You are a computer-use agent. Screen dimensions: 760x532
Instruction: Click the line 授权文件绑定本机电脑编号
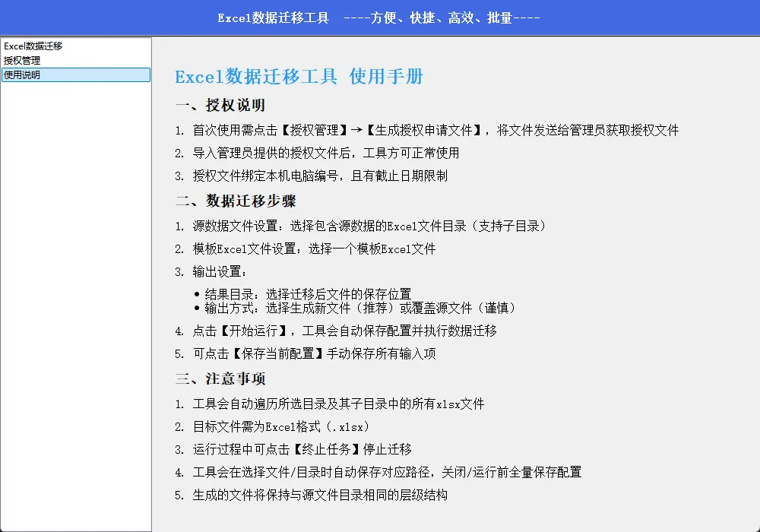click(311, 176)
